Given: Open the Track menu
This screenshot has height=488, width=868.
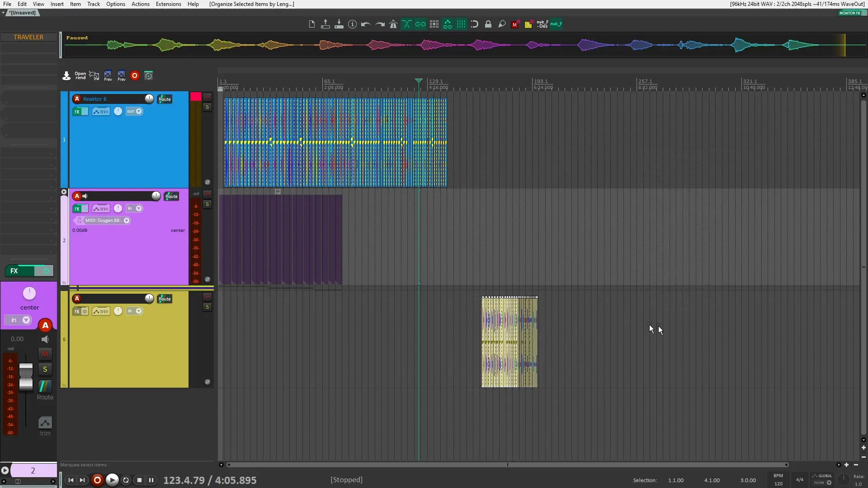Looking at the screenshot, I should pos(94,4).
